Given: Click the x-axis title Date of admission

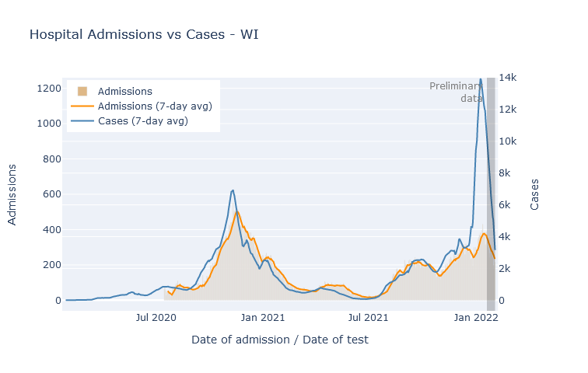Looking at the screenshot, I should pyautogui.click(x=280, y=340).
